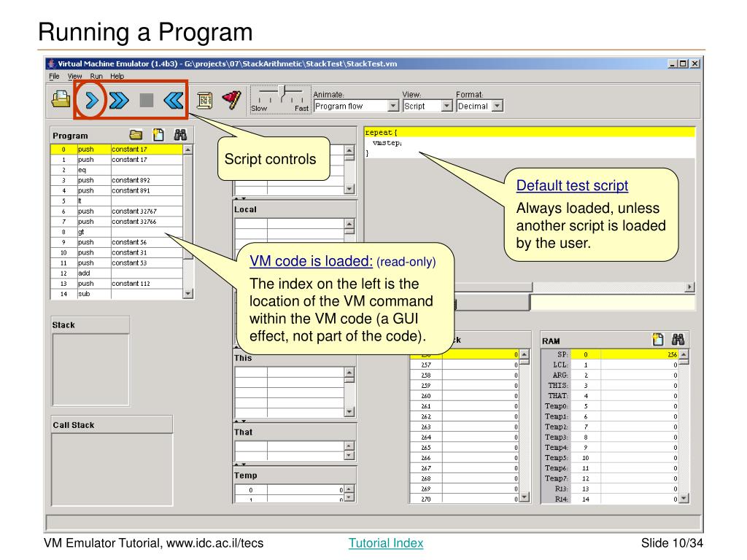
Task: Open the View menu
Action: point(75,76)
